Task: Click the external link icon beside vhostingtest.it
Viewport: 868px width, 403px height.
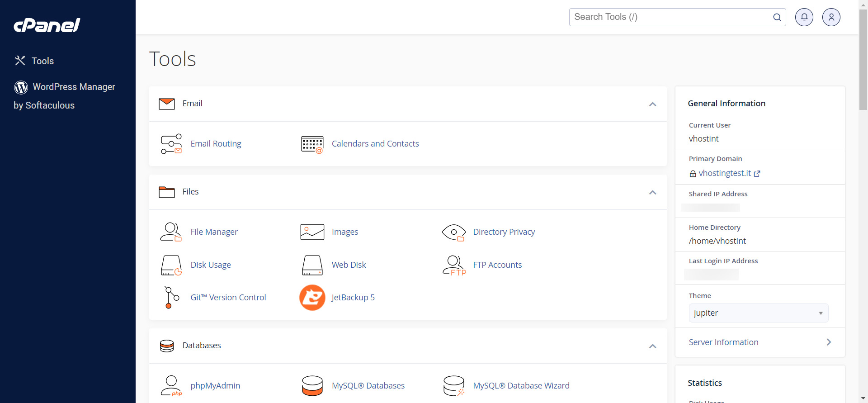Action: 757,174
